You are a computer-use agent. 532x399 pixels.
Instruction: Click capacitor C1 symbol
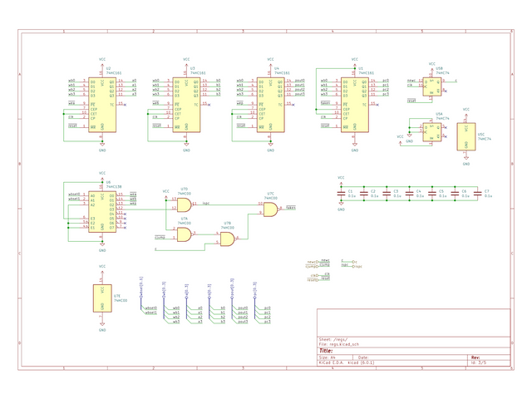click(341, 194)
